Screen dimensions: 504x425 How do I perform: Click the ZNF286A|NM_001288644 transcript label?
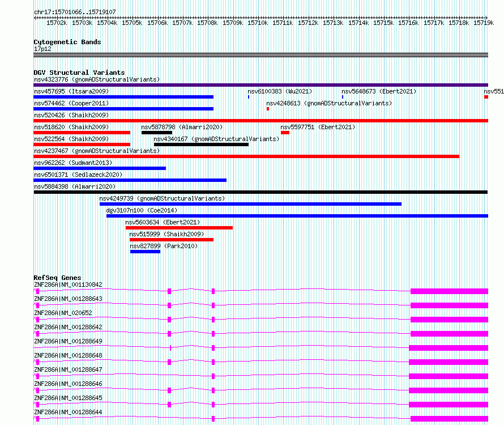pyautogui.click(x=68, y=412)
